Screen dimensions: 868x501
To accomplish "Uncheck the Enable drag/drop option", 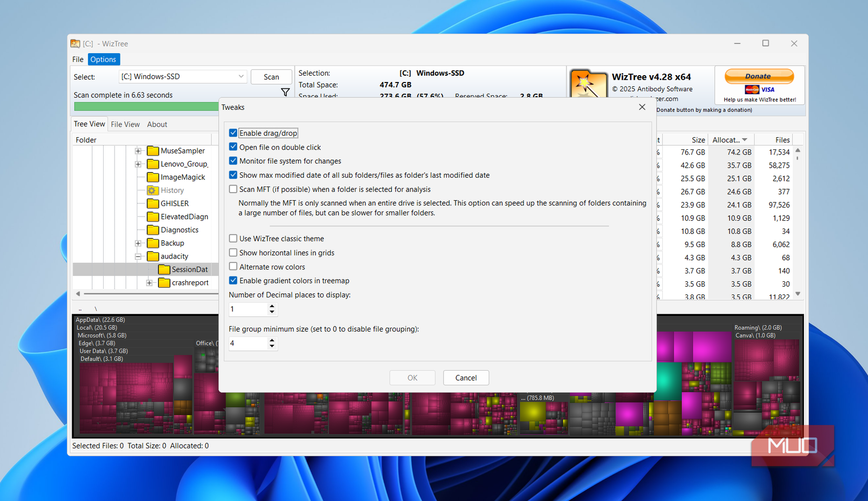I will 233,132.
